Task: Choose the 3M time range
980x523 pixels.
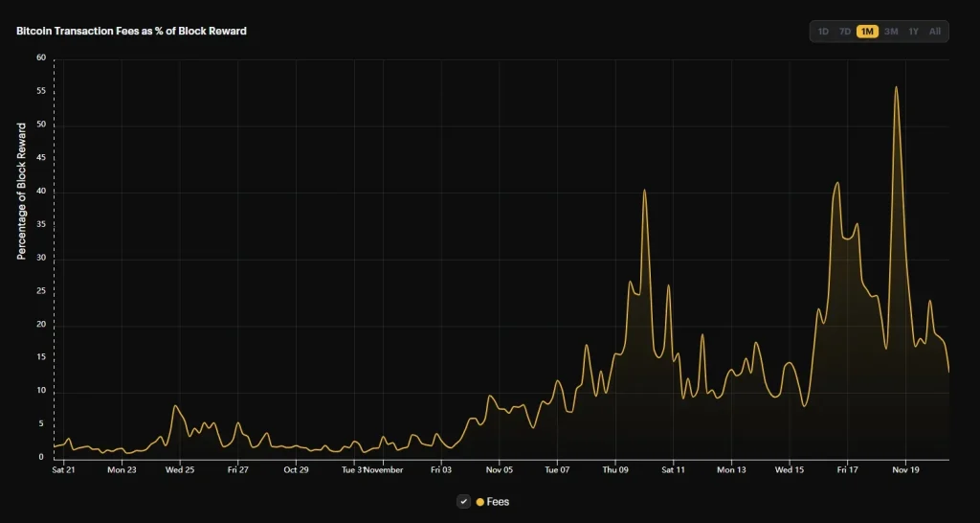Action: coord(891,32)
